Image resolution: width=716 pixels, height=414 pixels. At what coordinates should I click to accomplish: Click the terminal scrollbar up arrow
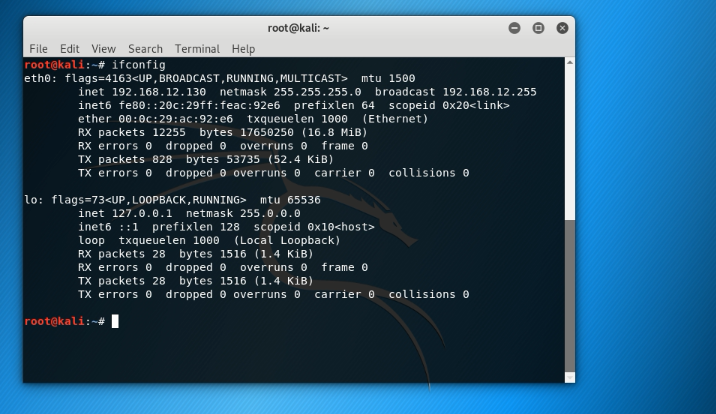click(x=570, y=62)
